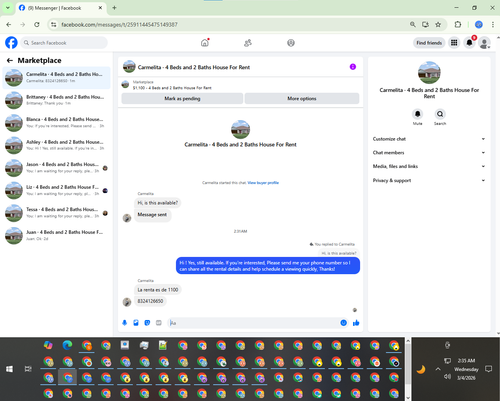Viewport: 500px width, 401px height.
Task: Expand Customize chat section
Action: (429, 139)
